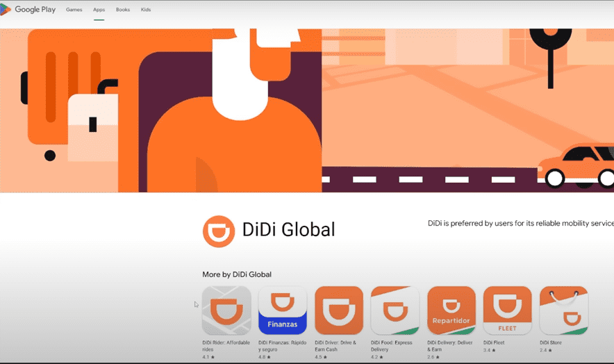Viewport: 614px width, 364px height.
Task: Click the DiDi Food app icon
Action: 395,311
